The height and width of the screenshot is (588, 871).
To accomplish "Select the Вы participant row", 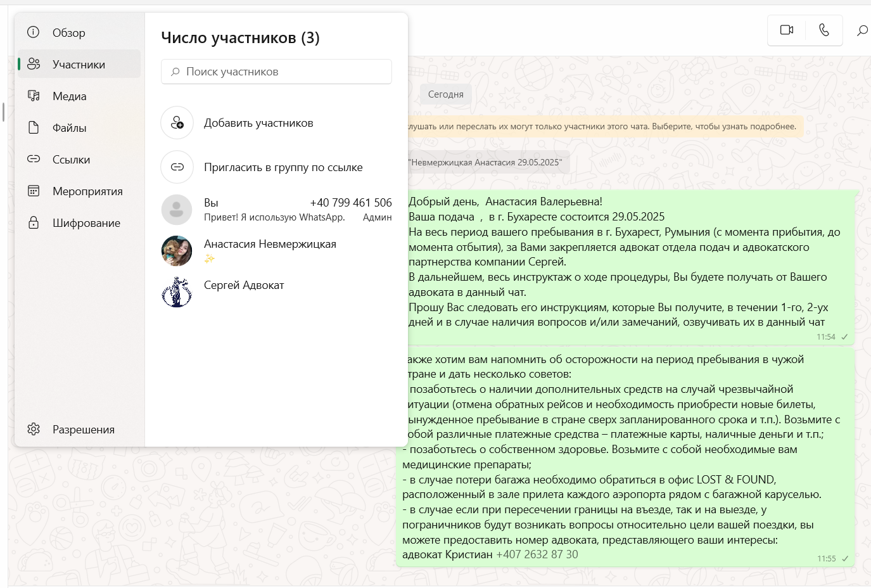I will [276, 210].
